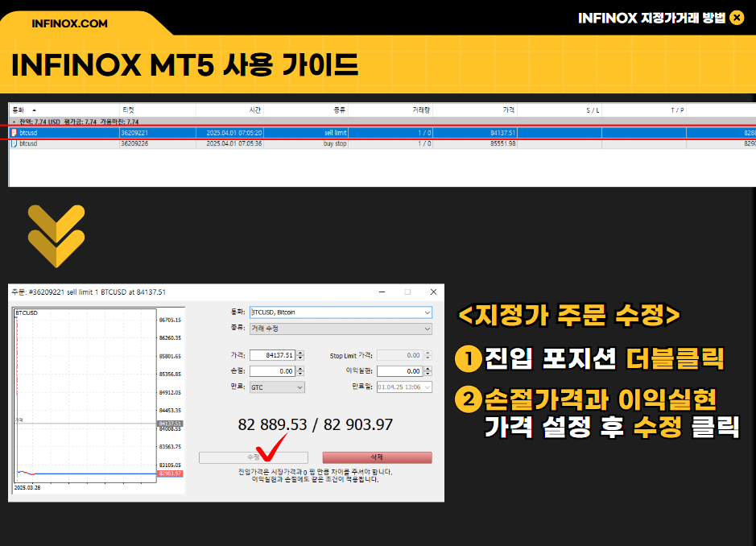Viewport: 756px width, 546px height.
Task: Click the 손절 field stepper arrows
Action: click(300, 371)
